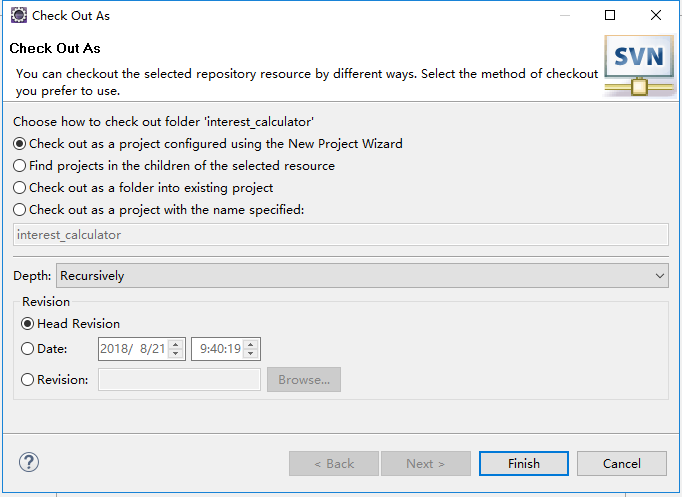This screenshot has height=497, width=682.
Task: Click the date field spinner arrows
Action: (x=177, y=349)
